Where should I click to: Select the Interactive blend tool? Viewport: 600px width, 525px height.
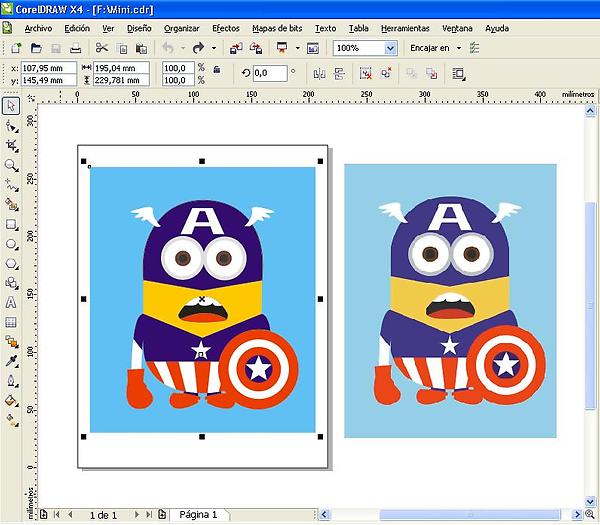[11, 342]
